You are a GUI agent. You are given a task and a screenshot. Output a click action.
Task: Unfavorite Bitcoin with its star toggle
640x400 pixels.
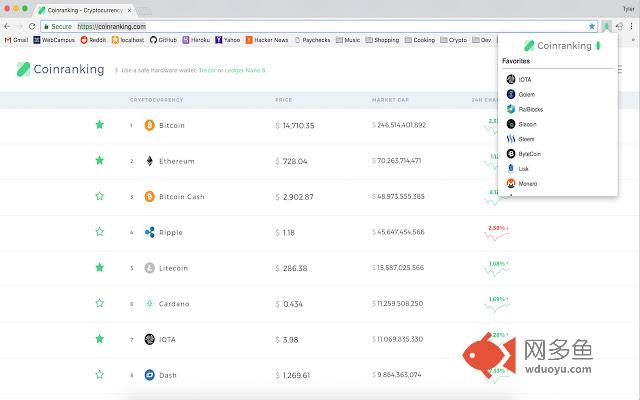pyautogui.click(x=99, y=125)
